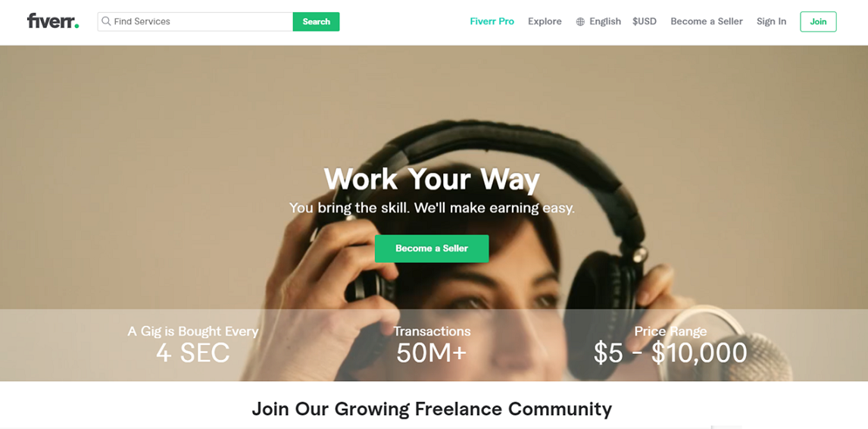Click the globe language icon
This screenshot has height=429, width=868.
[x=580, y=22]
